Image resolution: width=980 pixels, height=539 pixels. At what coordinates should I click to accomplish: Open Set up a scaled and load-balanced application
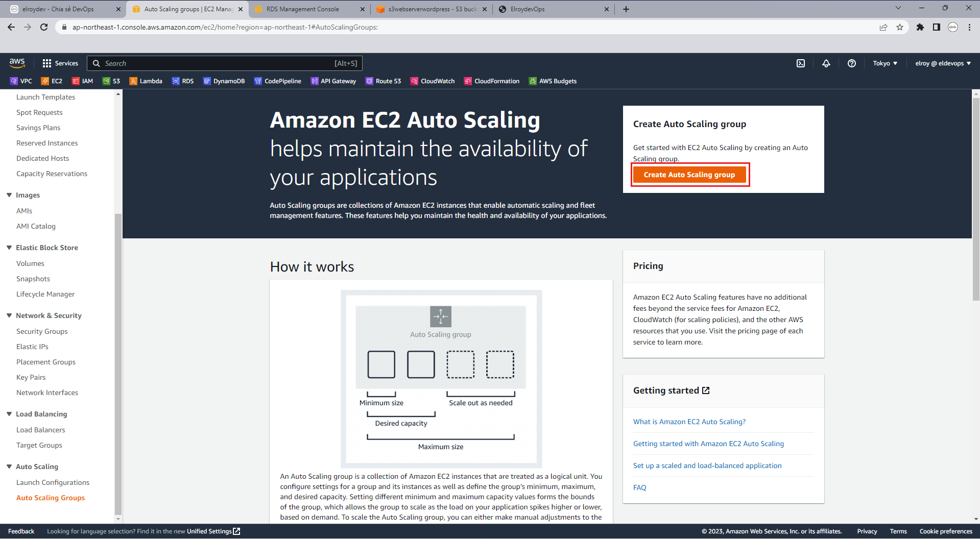pos(707,465)
